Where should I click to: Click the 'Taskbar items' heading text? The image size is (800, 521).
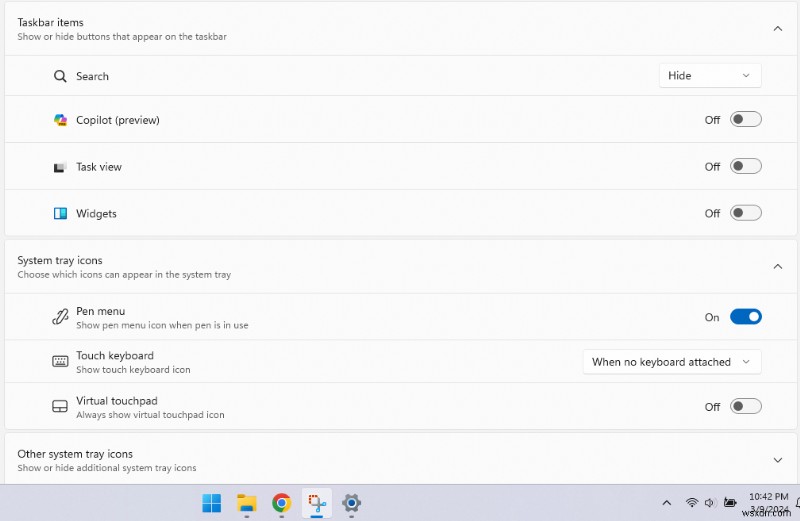pos(51,22)
